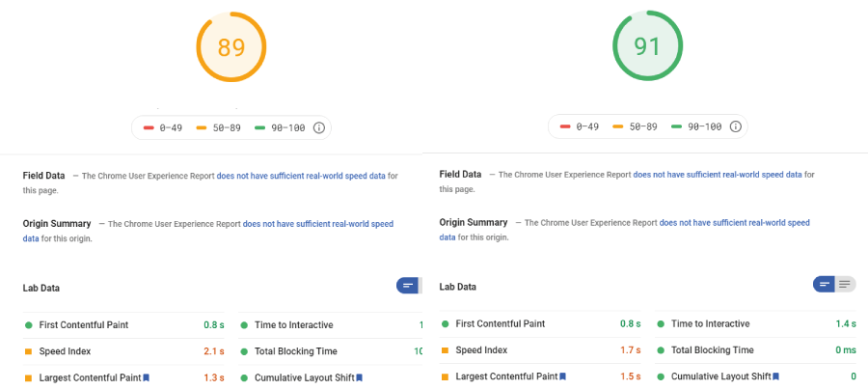Switch right Lab Data to expanded view
The image size is (868, 390).
(x=846, y=284)
